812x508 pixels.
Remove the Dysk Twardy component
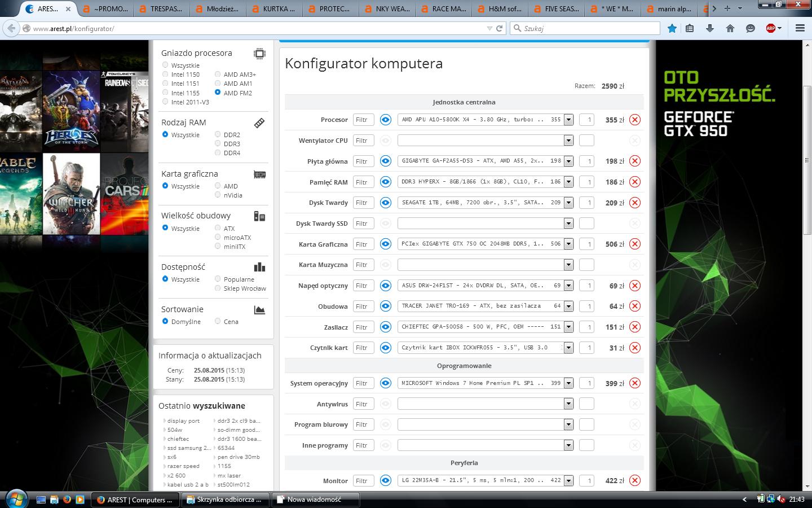pyautogui.click(x=635, y=203)
